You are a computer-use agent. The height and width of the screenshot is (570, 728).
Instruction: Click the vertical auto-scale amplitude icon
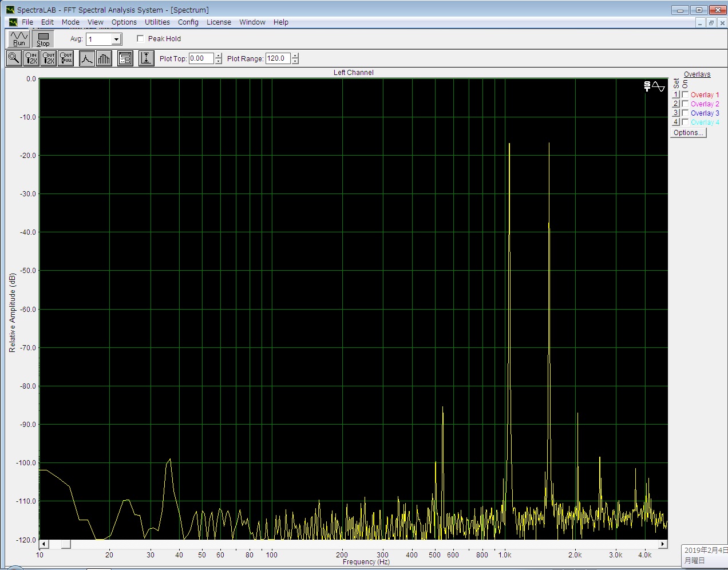click(x=146, y=58)
